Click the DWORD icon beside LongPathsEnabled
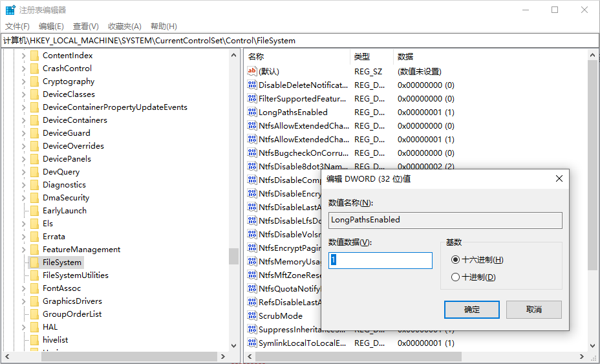This screenshot has height=364, width=600. pos(252,112)
